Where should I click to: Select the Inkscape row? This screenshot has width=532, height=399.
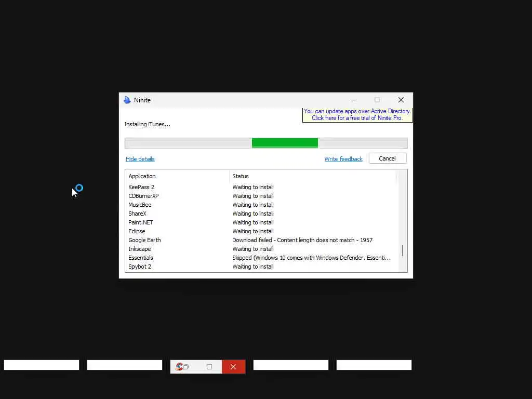(262, 249)
